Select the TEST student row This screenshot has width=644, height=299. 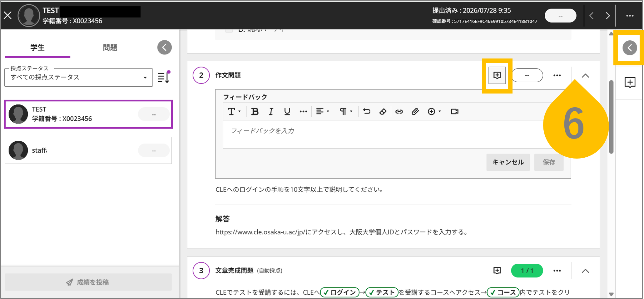pyautogui.click(x=88, y=114)
